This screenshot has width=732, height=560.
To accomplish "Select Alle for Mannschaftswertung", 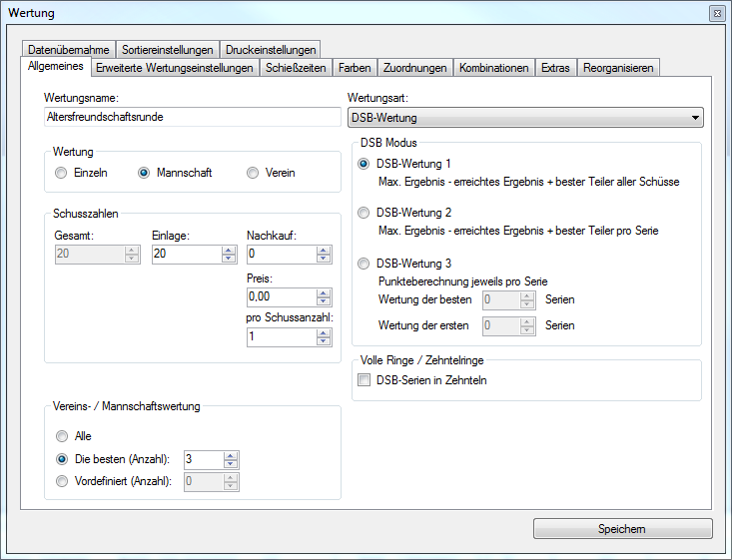I will click(63, 436).
